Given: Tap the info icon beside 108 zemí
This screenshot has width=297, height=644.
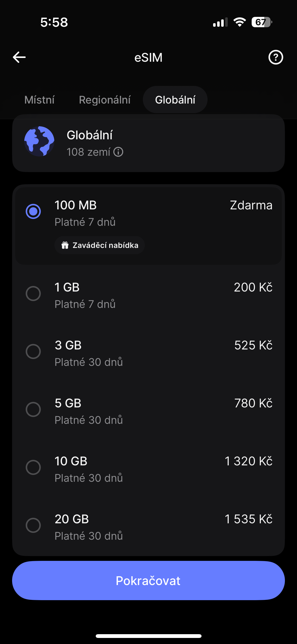Looking at the screenshot, I should tap(118, 152).
